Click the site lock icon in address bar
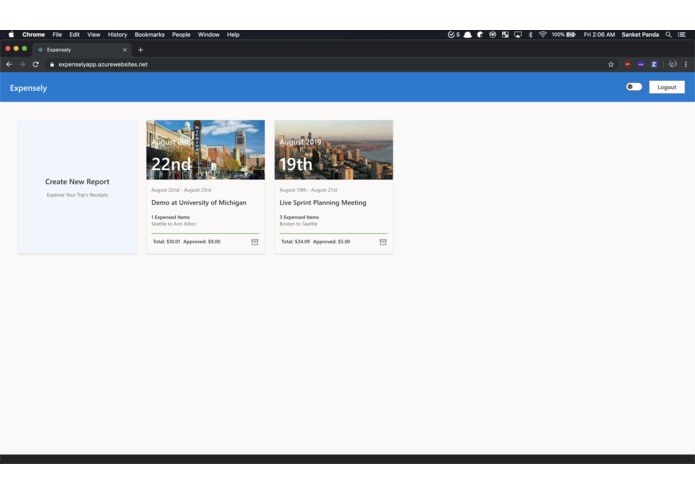Screen dimensions: 695x494 [x=52, y=64]
